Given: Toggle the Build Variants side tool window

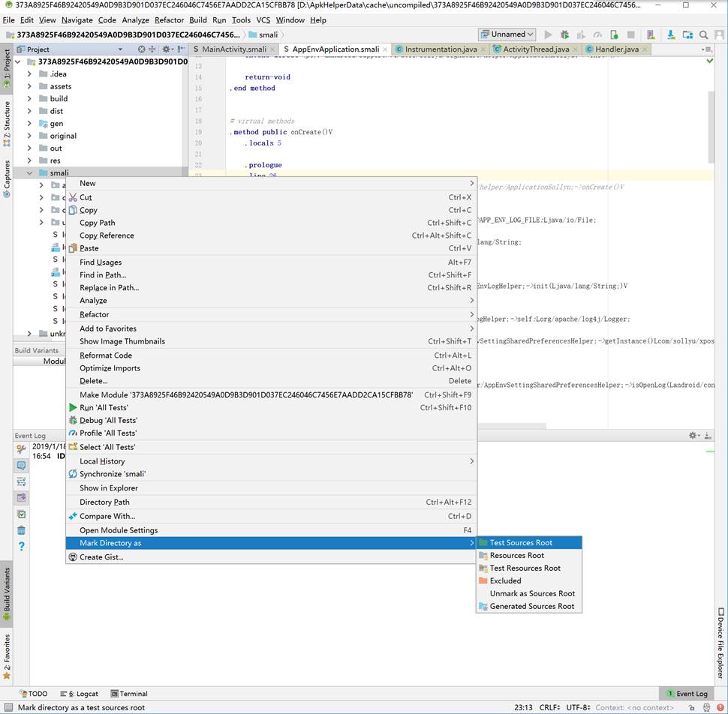Looking at the screenshot, I should click(7, 594).
